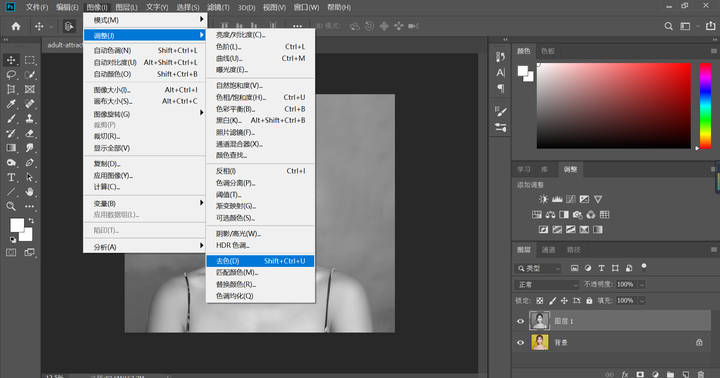The width and height of the screenshot is (720, 378).
Task: Select the Eyedropper tool
Action: [11, 104]
